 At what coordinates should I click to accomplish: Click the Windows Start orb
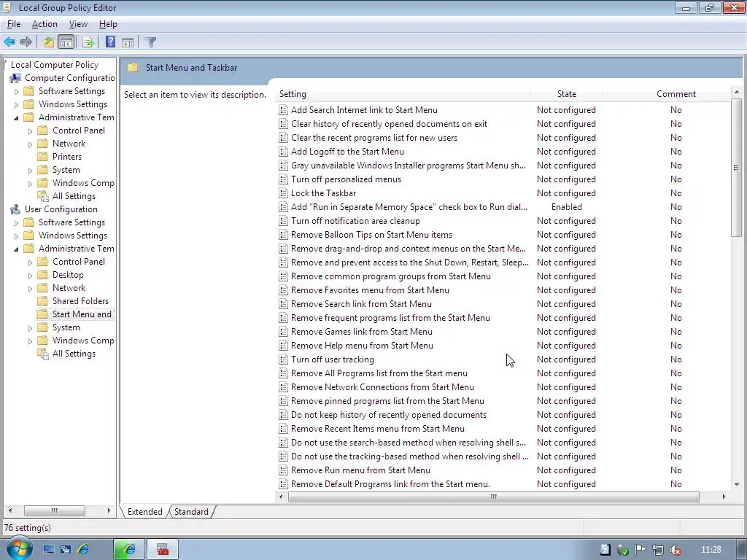point(18,548)
